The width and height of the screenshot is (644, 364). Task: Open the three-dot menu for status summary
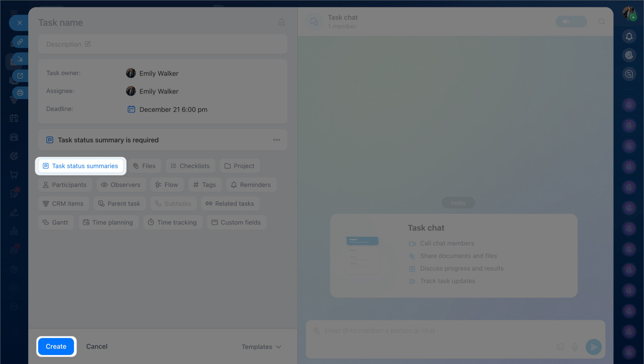276,140
